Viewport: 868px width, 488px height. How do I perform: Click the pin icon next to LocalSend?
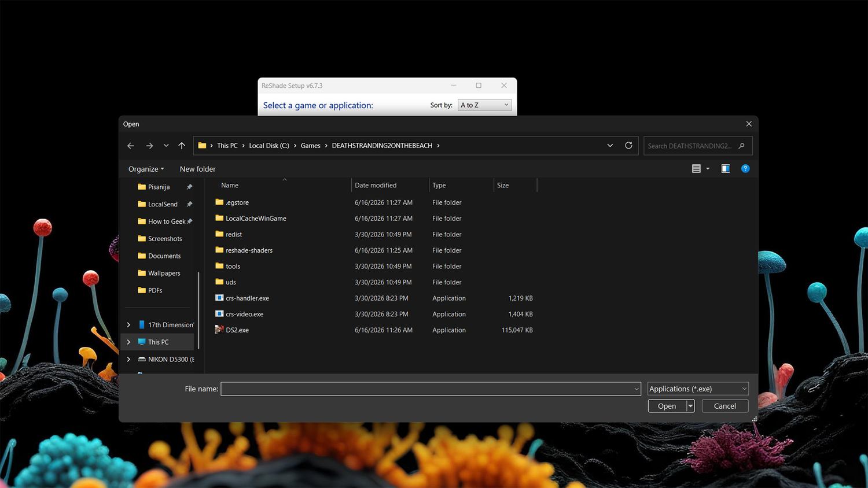189,204
